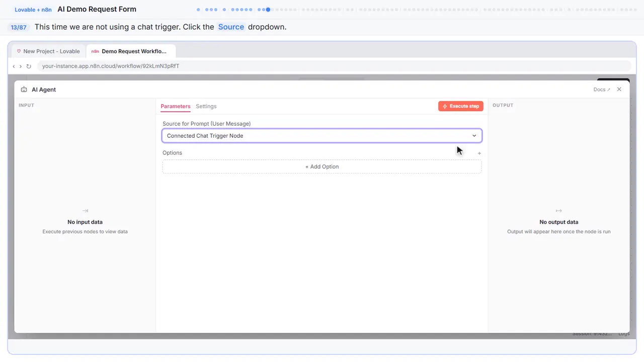Image resolution: width=644 pixels, height=362 pixels.
Task: Click the No input data arrow icon
Action: click(85, 211)
